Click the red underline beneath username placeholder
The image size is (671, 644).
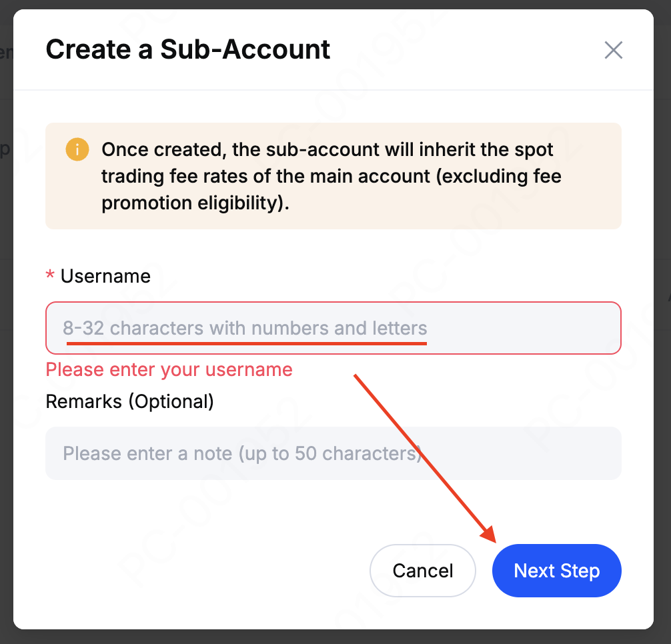pyautogui.click(x=247, y=343)
